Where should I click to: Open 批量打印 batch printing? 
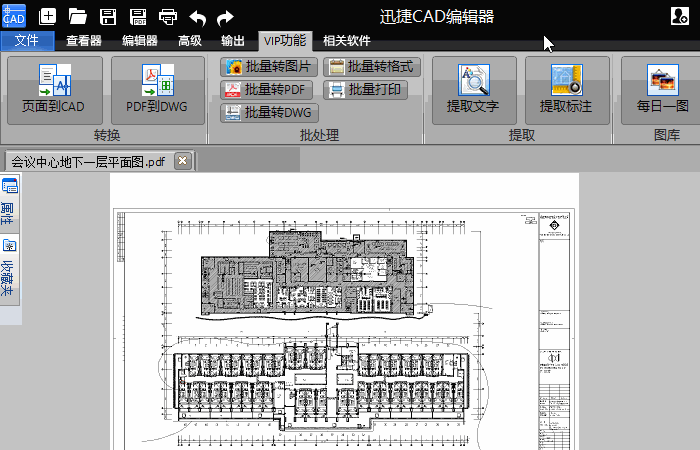click(x=365, y=90)
